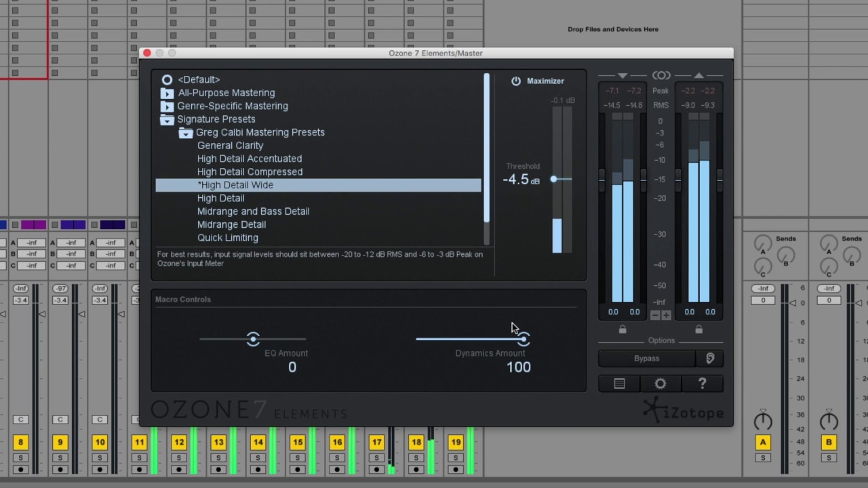Expand All-Purpose Mastering folder
The width and height of the screenshot is (868, 488).
[x=167, y=93]
